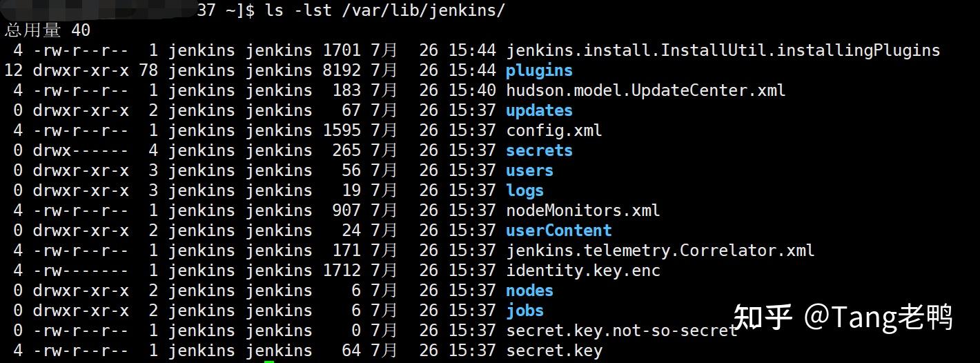Click the /var/lib/jenkins/ path argument
This screenshot has height=363, width=980.
(x=424, y=10)
